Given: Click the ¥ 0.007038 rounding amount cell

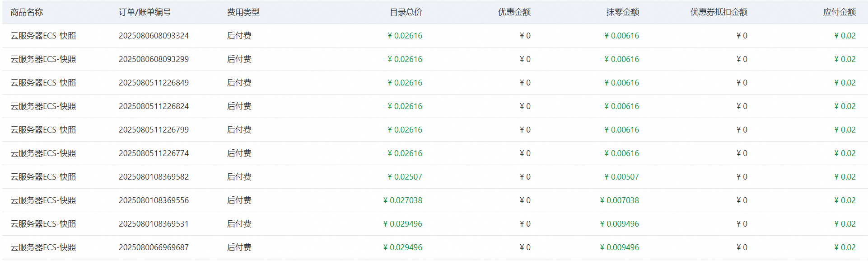Looking at the screenshot, I should tap(619, 200).
